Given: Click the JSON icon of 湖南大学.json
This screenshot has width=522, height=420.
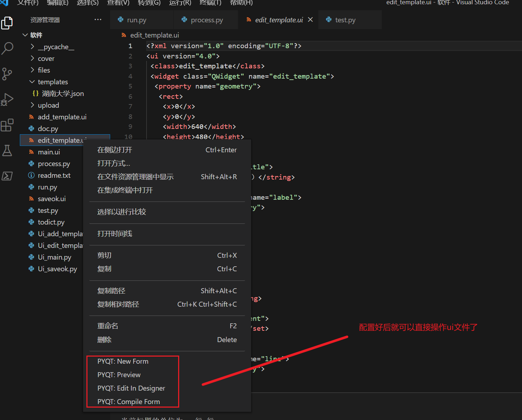Looking at the screenshot, I should [35, 93].
